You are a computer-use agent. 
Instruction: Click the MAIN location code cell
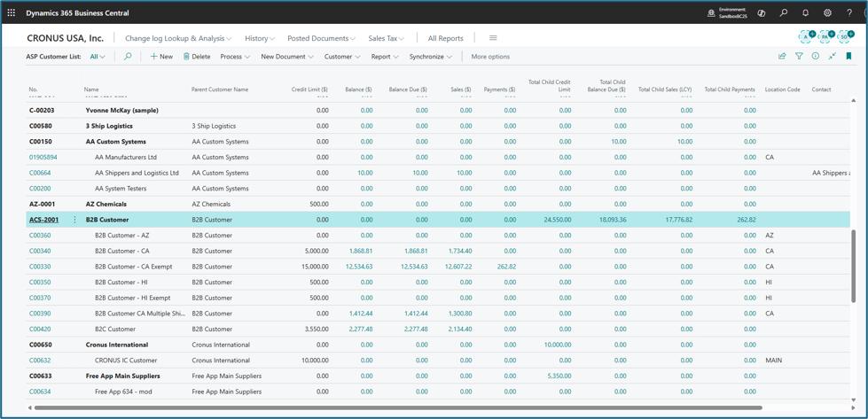(774, 361)
